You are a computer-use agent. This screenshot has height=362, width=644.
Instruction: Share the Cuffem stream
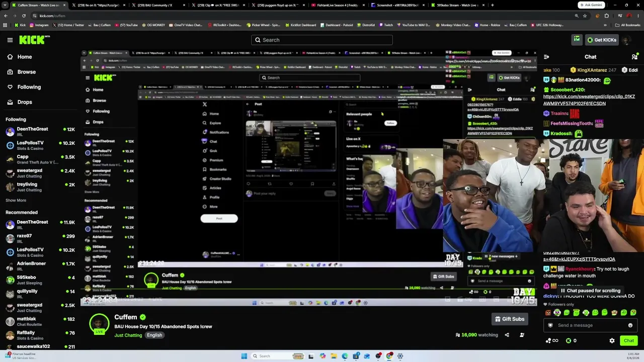(x=507, y=335)
